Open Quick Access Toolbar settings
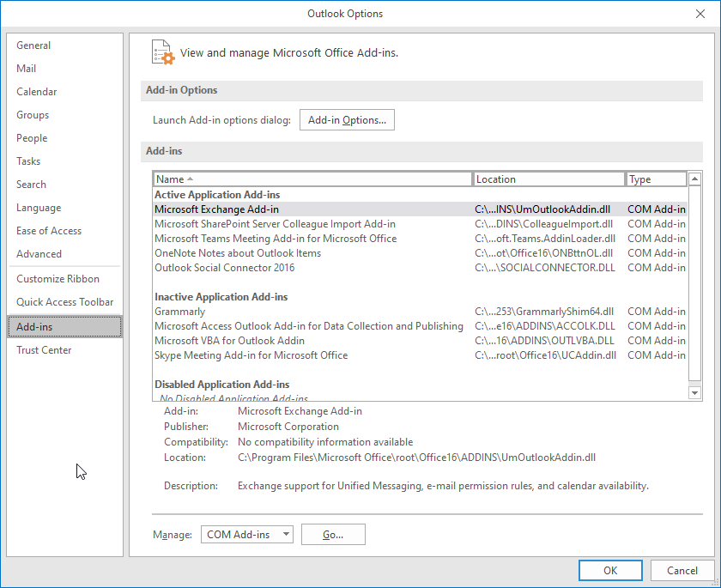The image size is (721, 588). tap(65, 302)
